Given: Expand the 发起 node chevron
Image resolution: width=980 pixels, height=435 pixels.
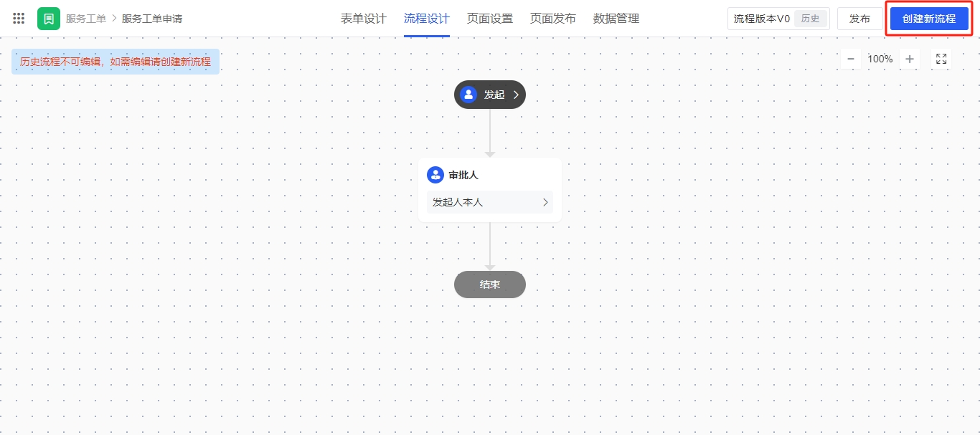Looking at the screenshot, I should click(515, 95).
